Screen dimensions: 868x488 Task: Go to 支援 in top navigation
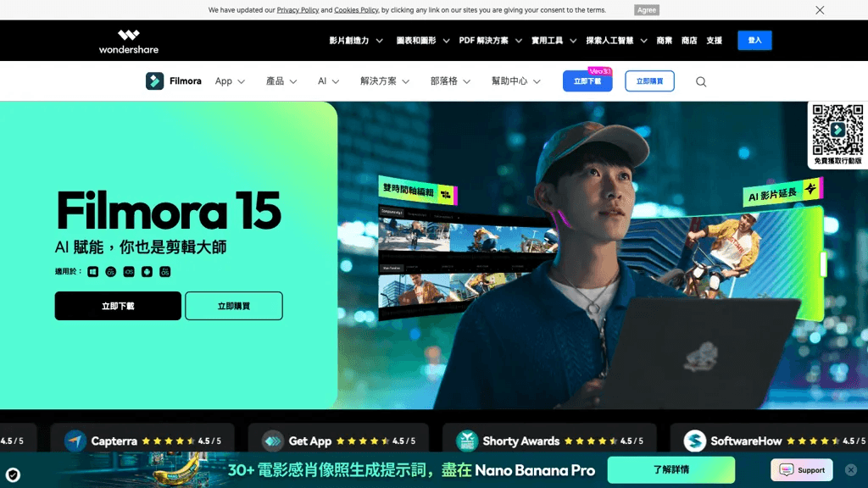point(714,41)
